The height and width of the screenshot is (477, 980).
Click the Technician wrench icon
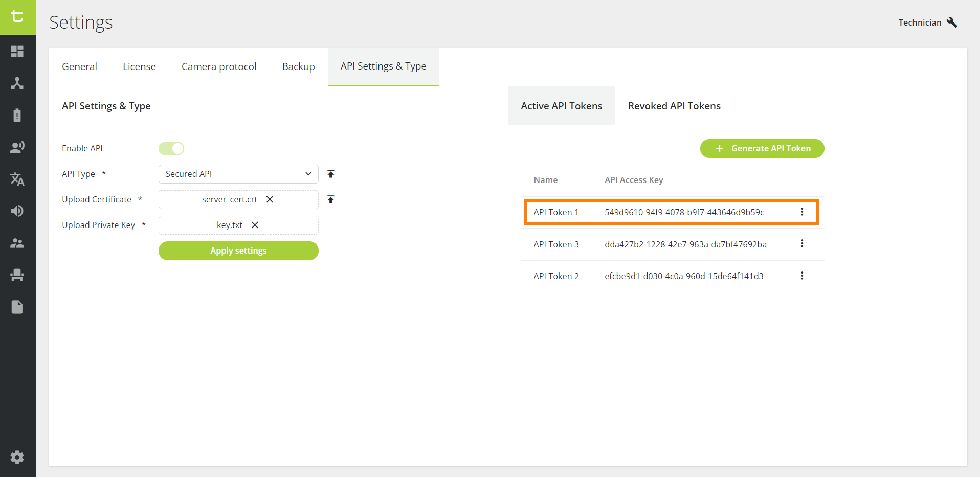952,22
